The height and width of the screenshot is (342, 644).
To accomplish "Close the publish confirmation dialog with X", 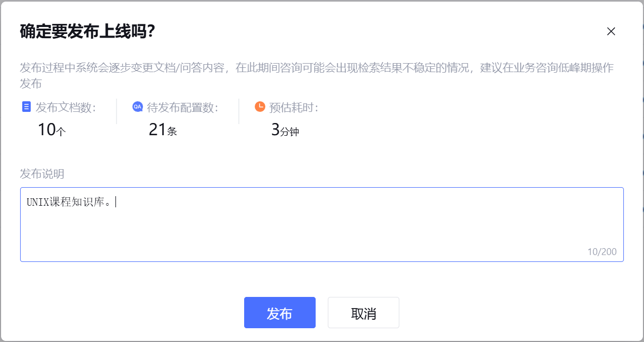I will point(611,31).
